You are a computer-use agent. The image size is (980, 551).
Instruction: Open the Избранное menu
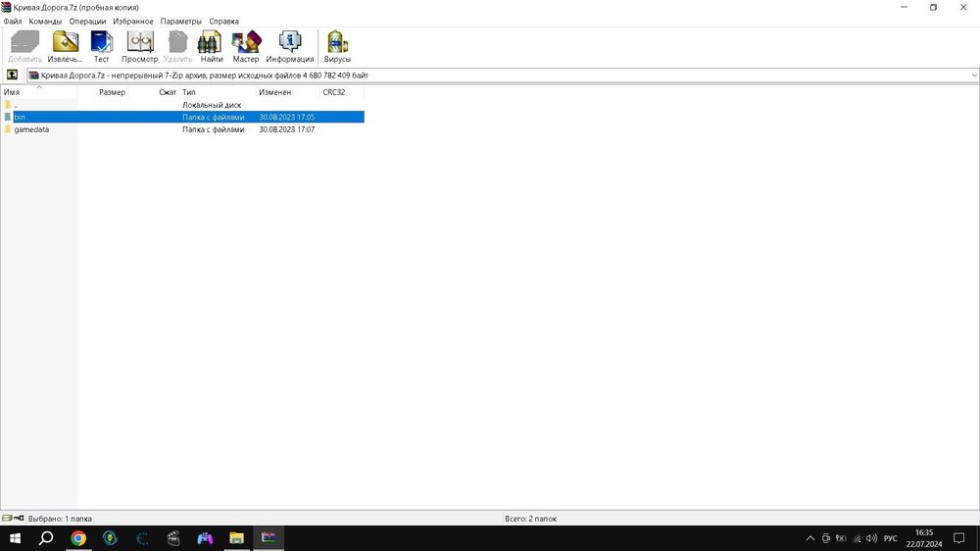pyautogui.click(x=133, y=22)
